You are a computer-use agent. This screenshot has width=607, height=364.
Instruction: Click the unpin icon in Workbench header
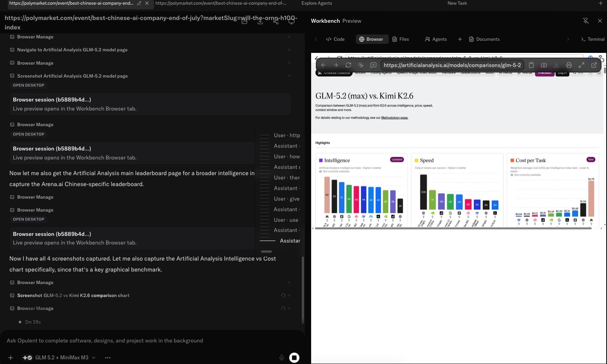(586, 21)
